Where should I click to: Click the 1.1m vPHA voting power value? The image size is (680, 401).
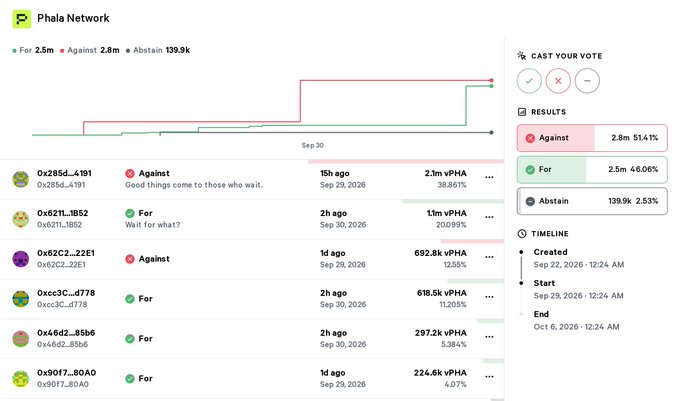[447, 213]
